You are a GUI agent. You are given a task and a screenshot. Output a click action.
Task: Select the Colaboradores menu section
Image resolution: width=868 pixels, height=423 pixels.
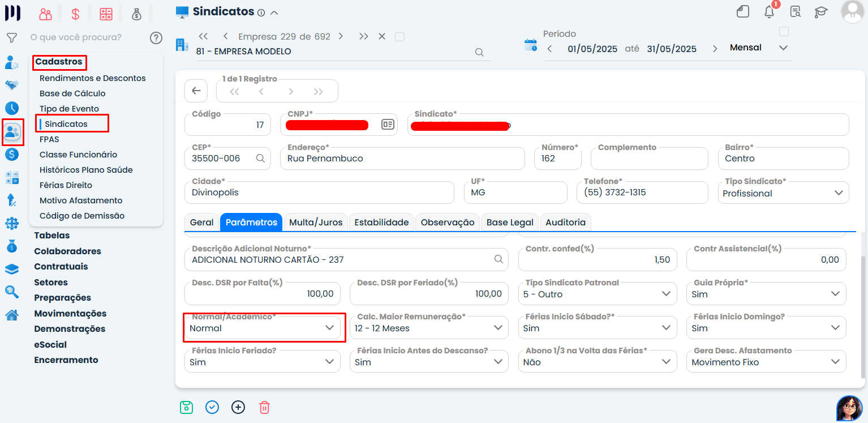click(67, 251)
